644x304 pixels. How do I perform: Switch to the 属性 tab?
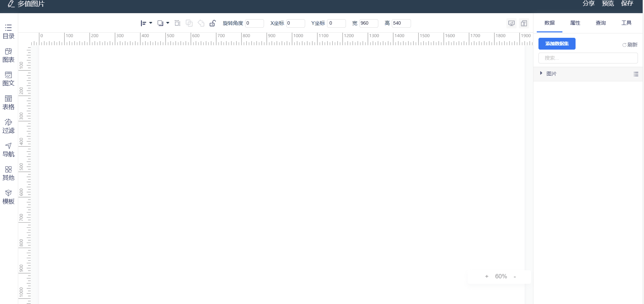575,23
